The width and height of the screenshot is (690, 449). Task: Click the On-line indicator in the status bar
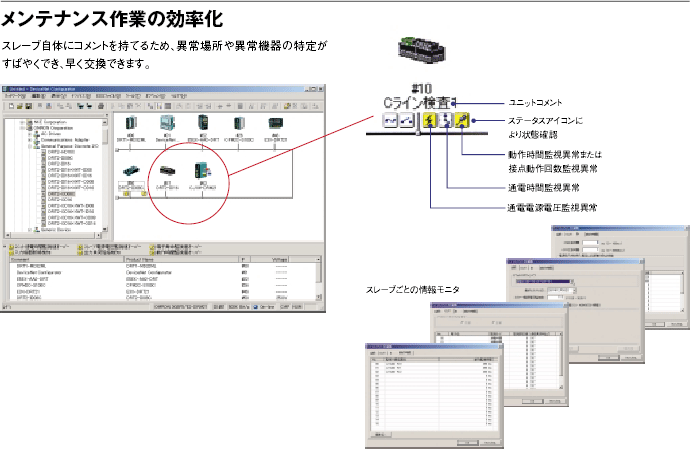[264, 307]
